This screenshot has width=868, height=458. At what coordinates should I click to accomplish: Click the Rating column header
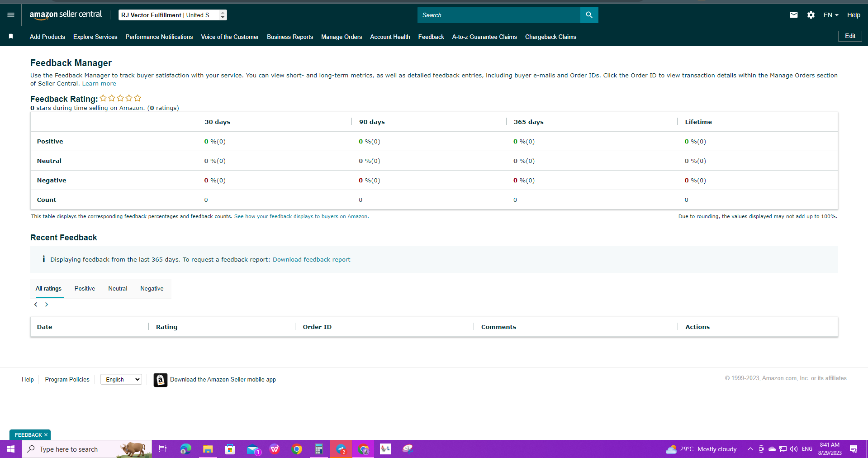(166, 327)
